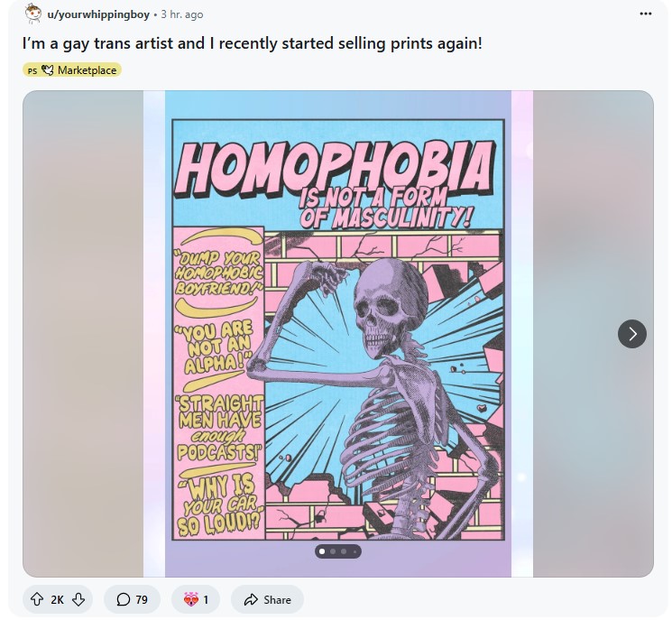Click the Share button
672x620 pixels.
click(x=267, y=599)
